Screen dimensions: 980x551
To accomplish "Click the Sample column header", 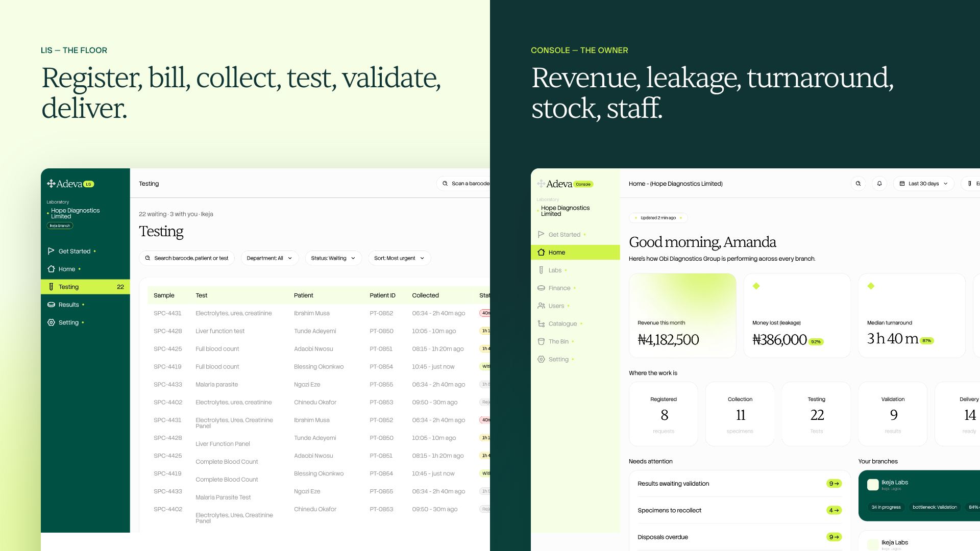I will (x=164, y=295).
